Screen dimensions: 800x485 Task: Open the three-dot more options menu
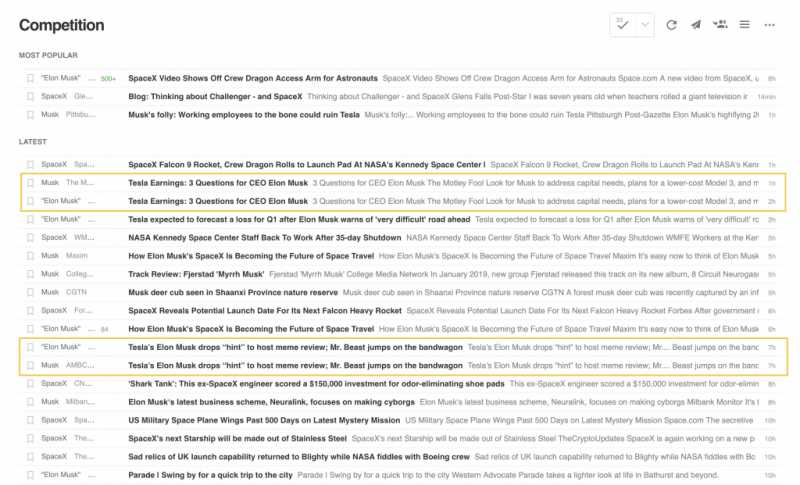point(769,25)
